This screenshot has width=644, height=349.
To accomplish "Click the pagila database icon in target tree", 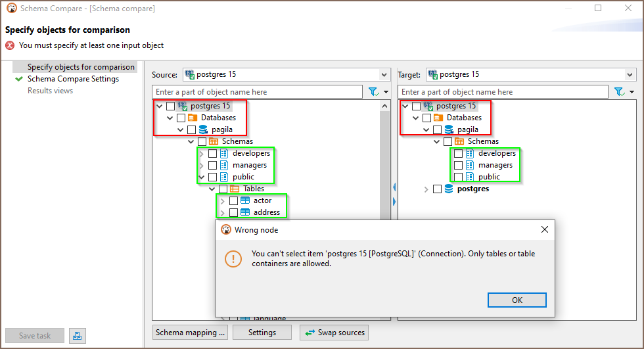I will pyautogui.click(x=449, y=129).
